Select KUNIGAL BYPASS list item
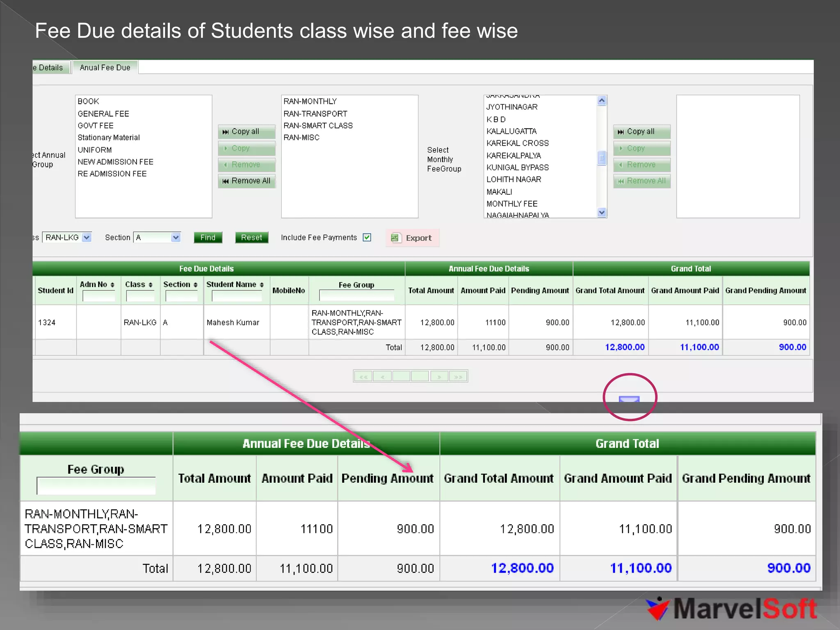The width and height of the screenshot is (840, 630). pos(518,167)
